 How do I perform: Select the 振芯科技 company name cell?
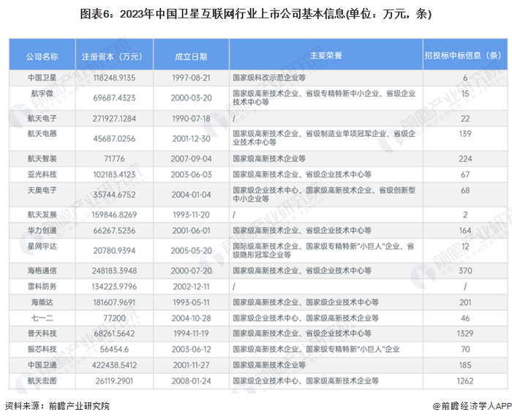tap(42, 349)
